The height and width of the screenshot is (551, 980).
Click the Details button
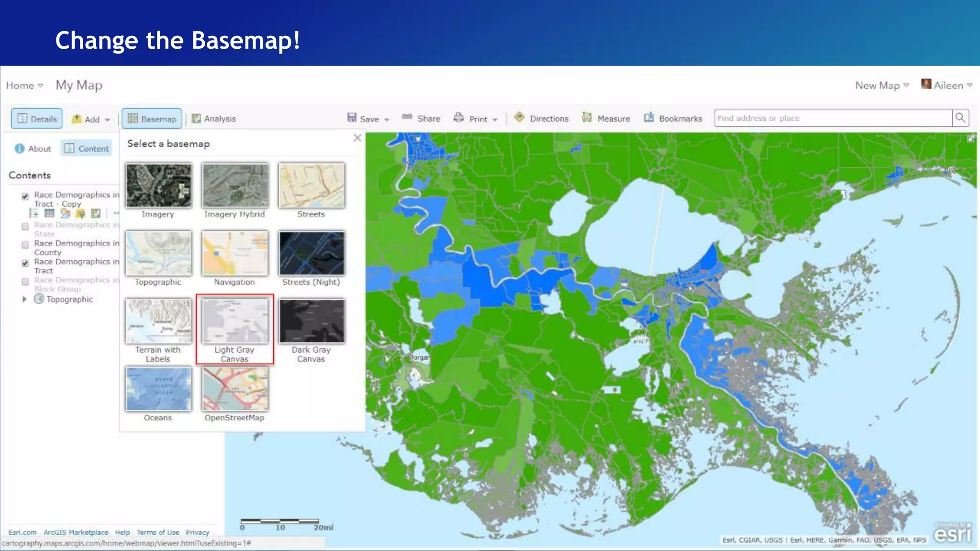tap(37, 119)
